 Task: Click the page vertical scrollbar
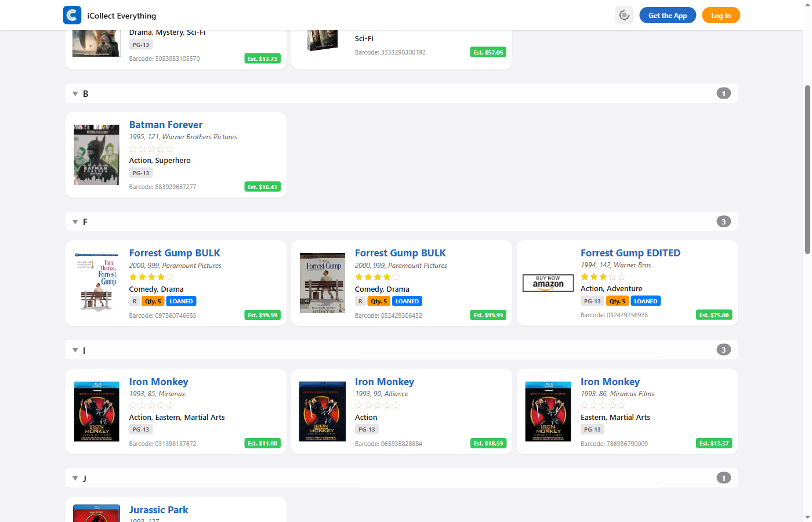807,169
